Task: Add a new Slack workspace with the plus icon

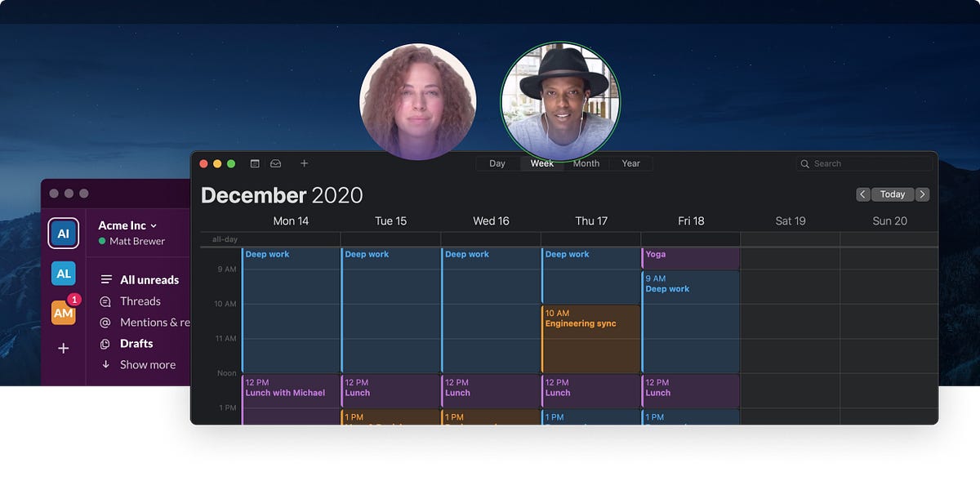Action: [x=64, y=350]
